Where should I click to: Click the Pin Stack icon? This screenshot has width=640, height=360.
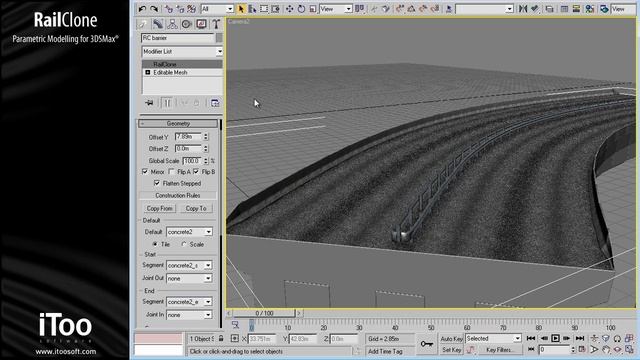tap(149, 103)
